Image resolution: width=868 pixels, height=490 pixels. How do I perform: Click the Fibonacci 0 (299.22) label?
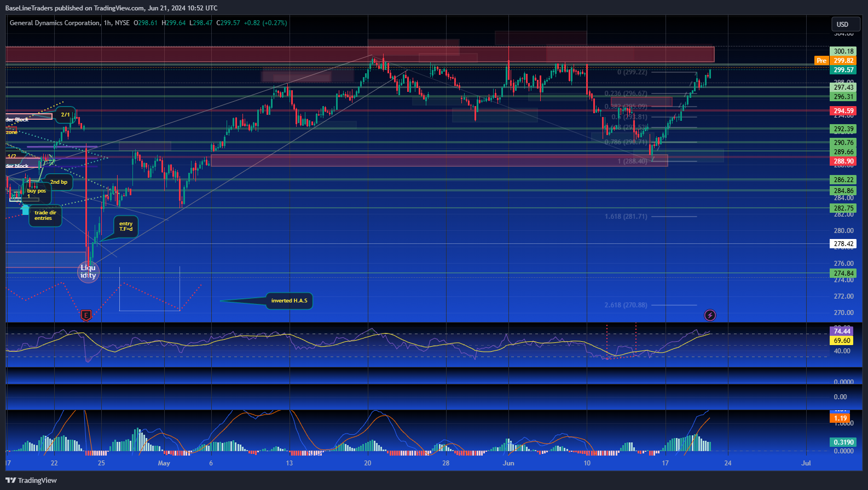(632, 72)
